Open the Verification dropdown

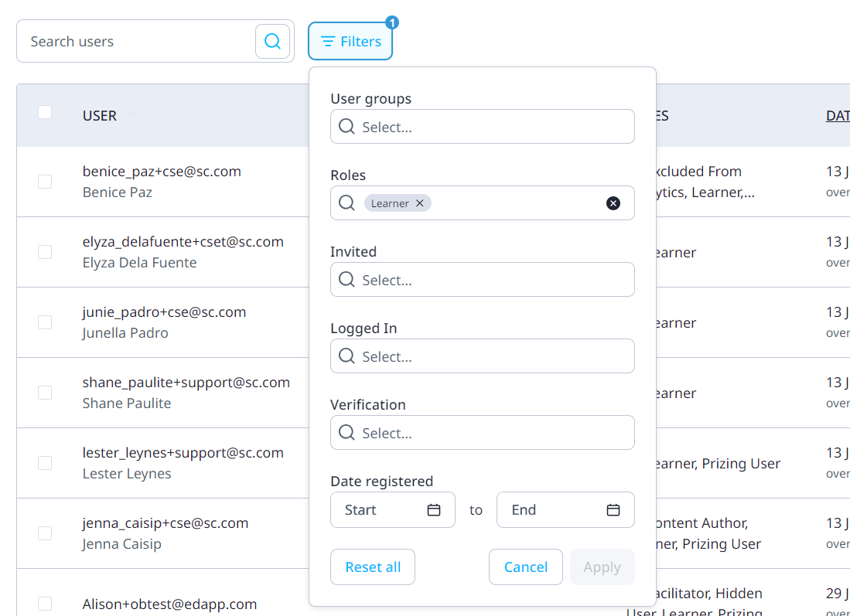(x=482, y=432)
